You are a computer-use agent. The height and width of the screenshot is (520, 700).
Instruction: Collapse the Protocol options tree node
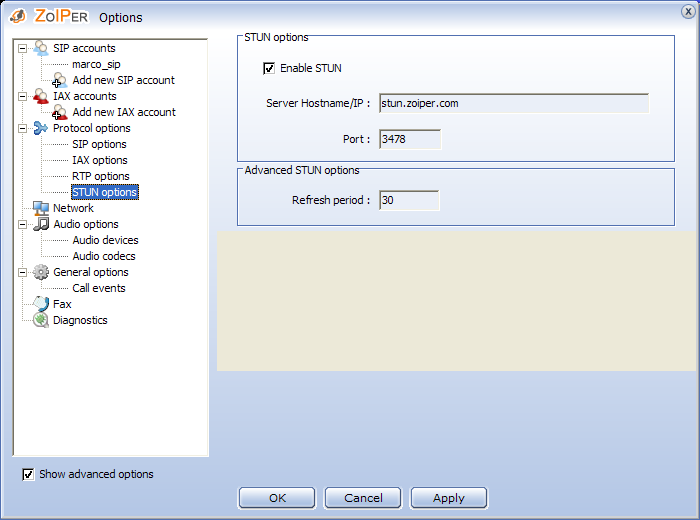coord(23,128)
